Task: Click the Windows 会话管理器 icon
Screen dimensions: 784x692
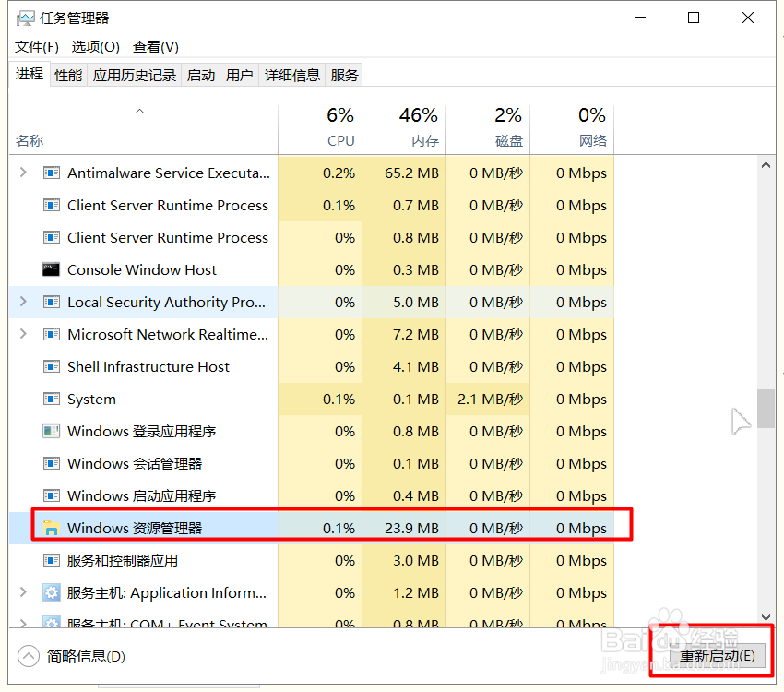Action: (x=52, y=463)
